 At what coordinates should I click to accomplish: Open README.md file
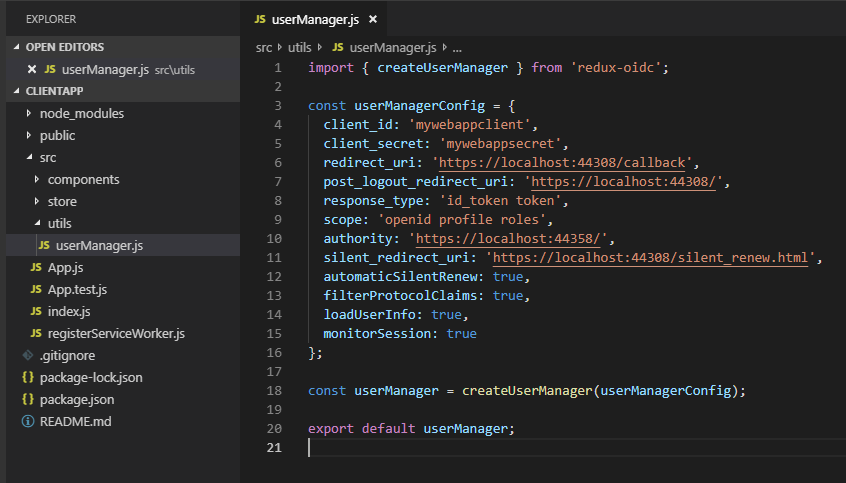tap(76, 421)
